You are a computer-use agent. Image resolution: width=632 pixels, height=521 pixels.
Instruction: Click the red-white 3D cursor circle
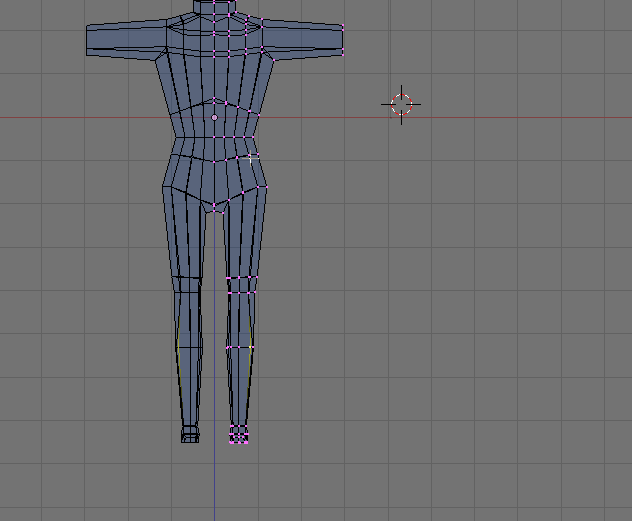pos(401,104)
